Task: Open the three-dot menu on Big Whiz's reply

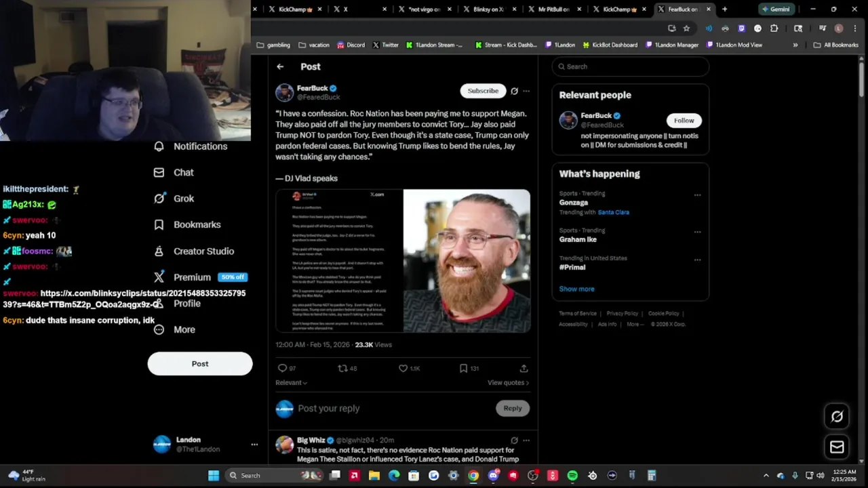Action: click(526, 441)
